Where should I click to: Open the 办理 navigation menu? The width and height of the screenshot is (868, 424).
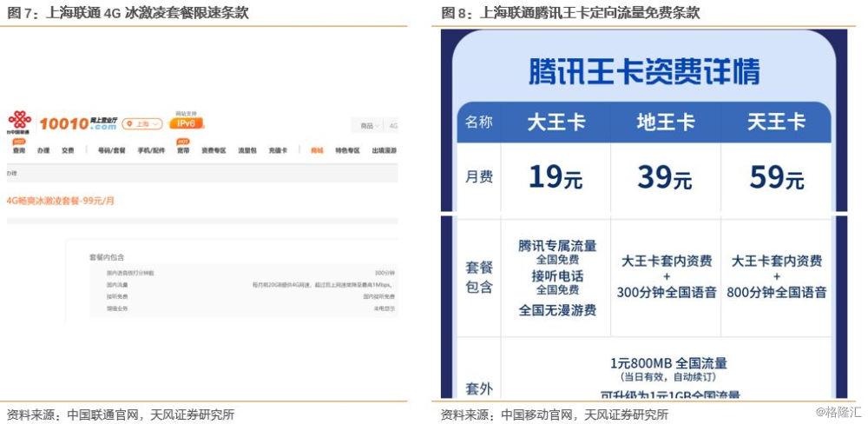(x=43, y=150)
